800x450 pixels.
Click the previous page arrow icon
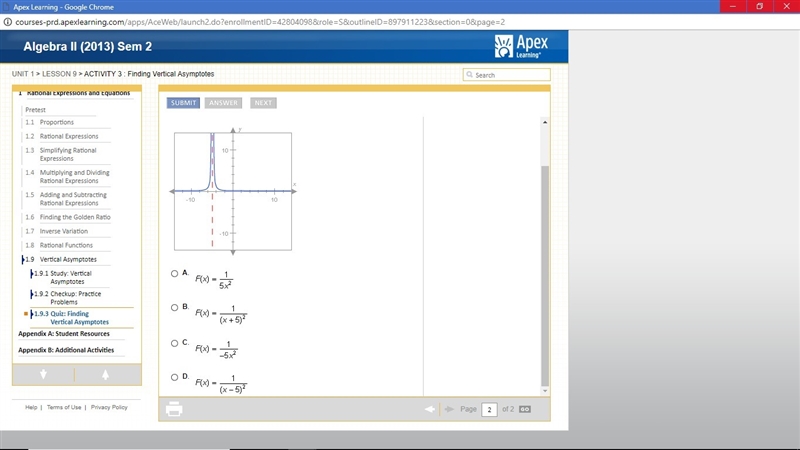pyautogui.click(x=430, y=409)
